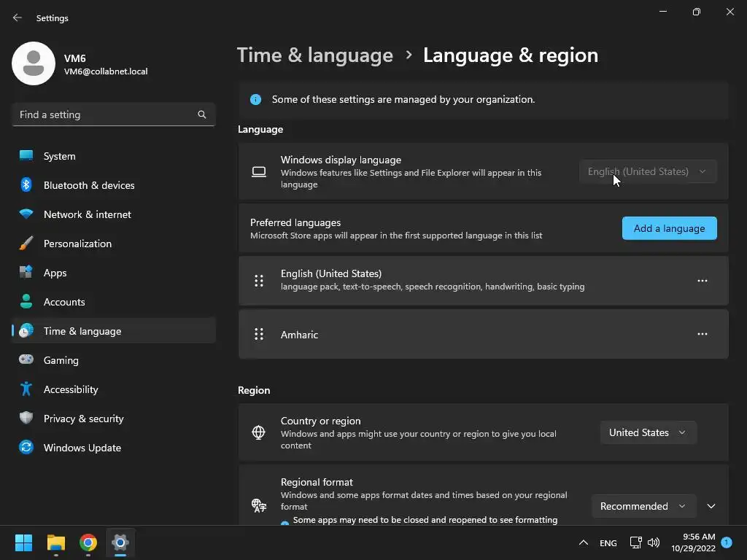Open the volume speaker icon in tray
The image size is (747, 560).
tap(654, 542)
